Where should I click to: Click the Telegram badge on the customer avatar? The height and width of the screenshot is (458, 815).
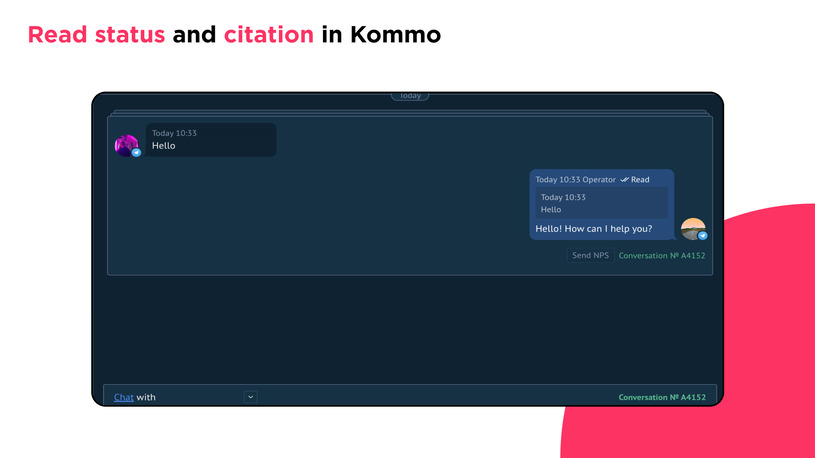coord(136,152)
